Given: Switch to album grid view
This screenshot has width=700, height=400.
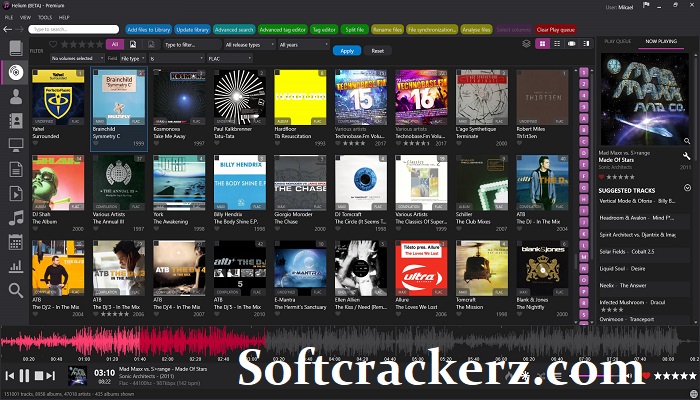Looking at the screenshot, I should click(x=542, y=44).
